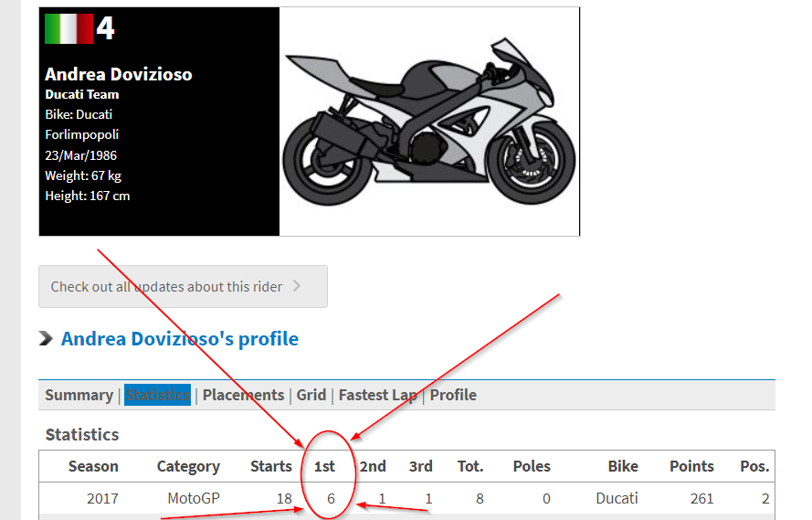Viewport: 812px width, 520px height.
Task: Click the Category column header
Action: point(188,466)
